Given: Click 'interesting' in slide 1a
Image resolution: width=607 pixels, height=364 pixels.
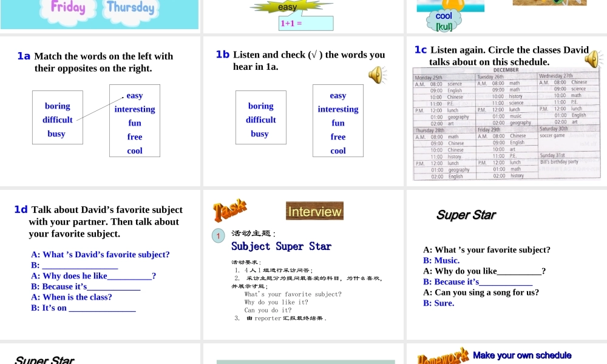Looking at the screenshot, I should point(135,109).
